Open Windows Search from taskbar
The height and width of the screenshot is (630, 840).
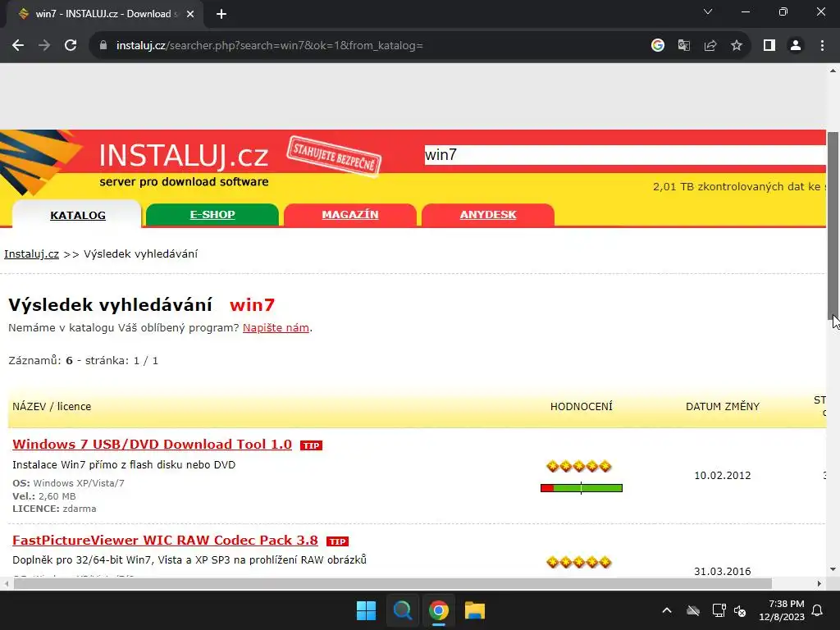pos(402,610)
